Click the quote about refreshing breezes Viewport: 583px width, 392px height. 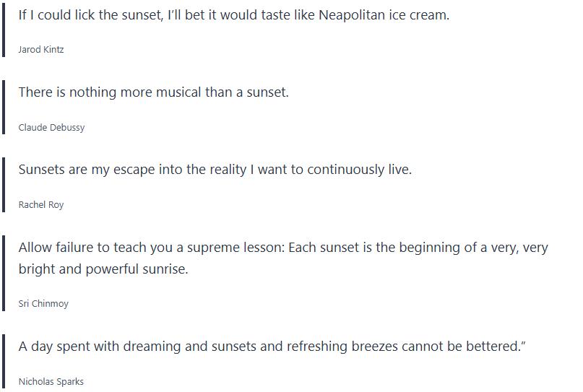[x=272, y=347]
